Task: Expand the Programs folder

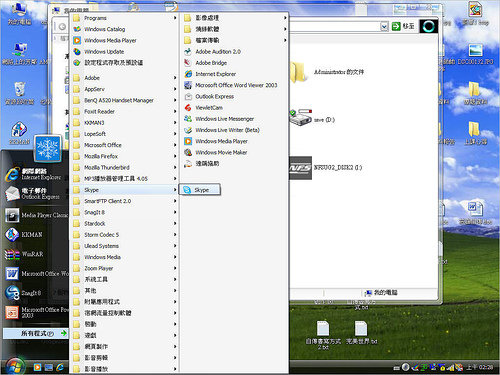Action: (124, 18)
